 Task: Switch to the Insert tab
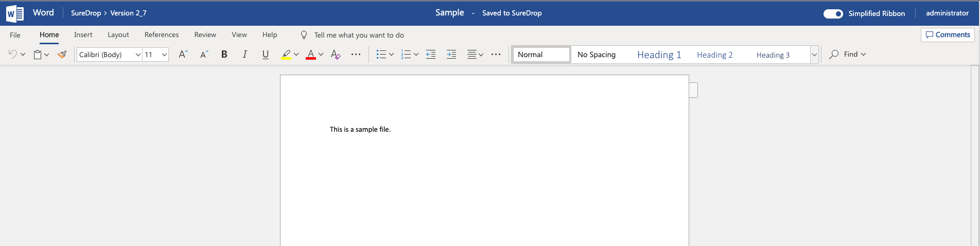(83, 34)
